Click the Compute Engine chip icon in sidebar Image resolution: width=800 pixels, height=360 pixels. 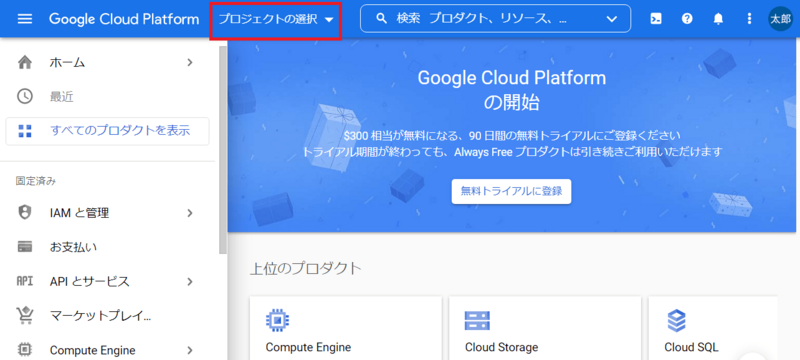[24, 350]
